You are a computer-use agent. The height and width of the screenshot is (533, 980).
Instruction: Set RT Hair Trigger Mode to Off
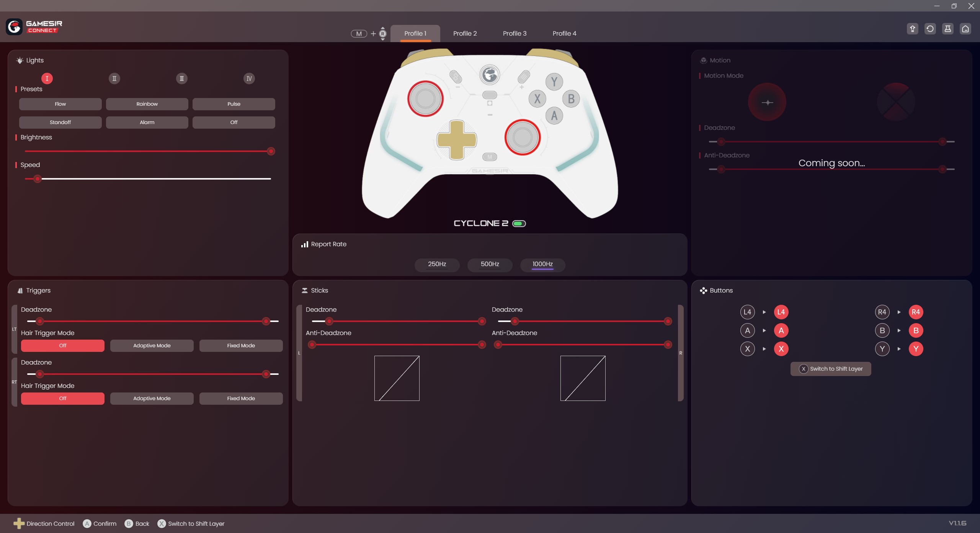pyautogui.click(x=63, y=399)
